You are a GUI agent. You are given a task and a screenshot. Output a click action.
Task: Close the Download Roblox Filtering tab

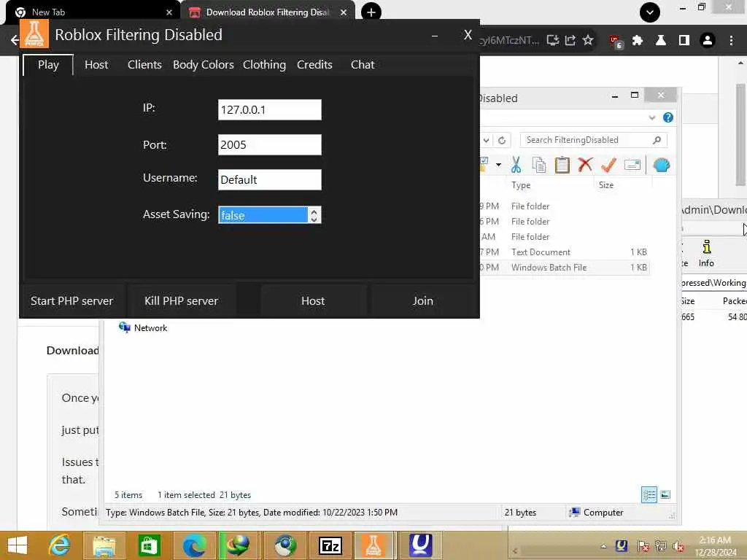344,12
